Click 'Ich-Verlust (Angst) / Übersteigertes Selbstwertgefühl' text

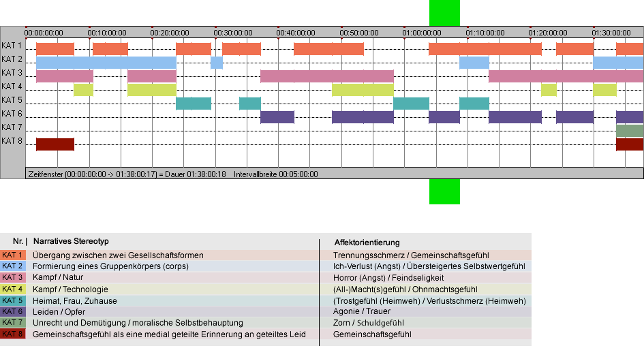point(429,266)
